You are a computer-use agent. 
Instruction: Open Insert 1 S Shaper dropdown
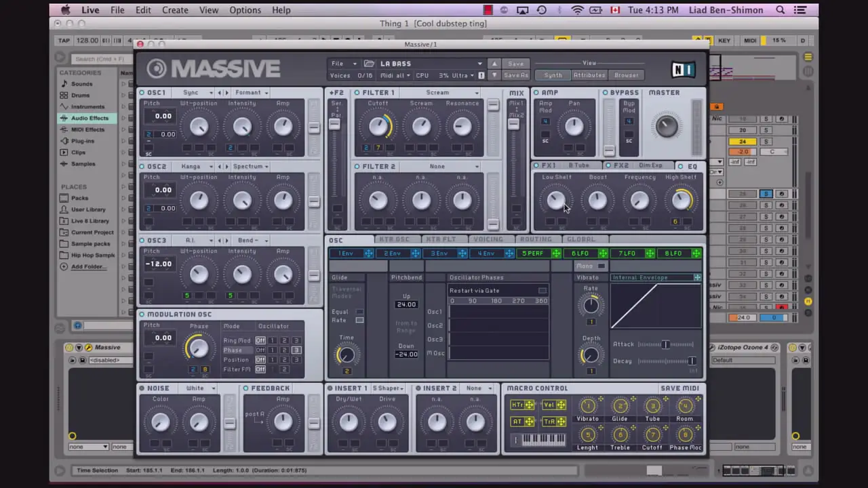(388, 388)
